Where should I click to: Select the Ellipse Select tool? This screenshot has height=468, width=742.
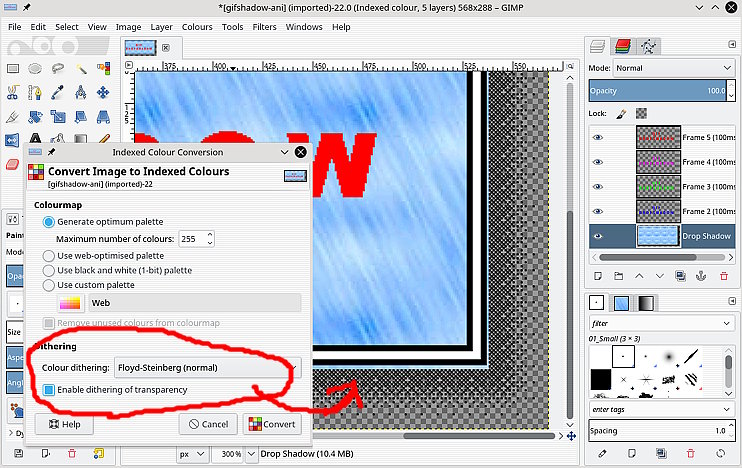click(35, 69)
